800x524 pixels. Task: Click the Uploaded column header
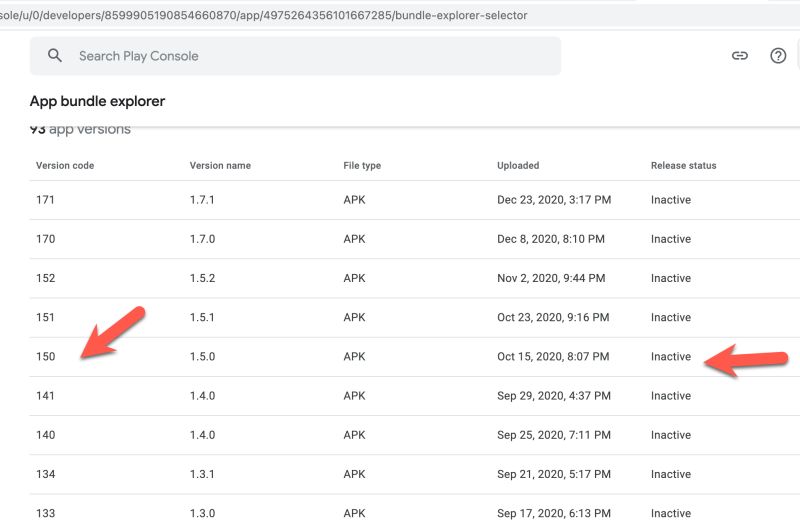pos(518,165)
